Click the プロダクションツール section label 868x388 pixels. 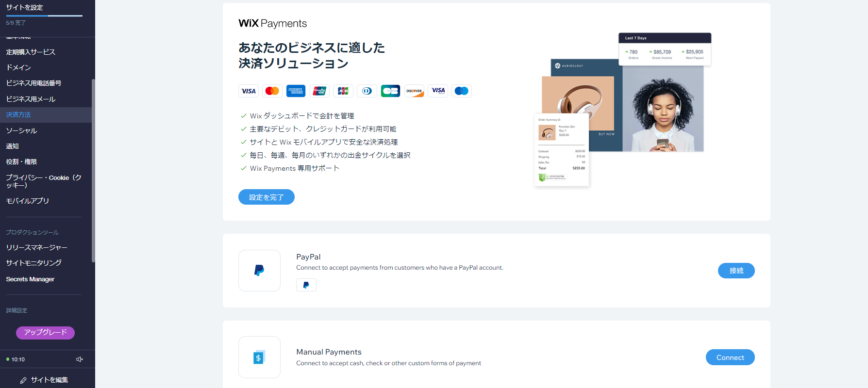point(33,232)
